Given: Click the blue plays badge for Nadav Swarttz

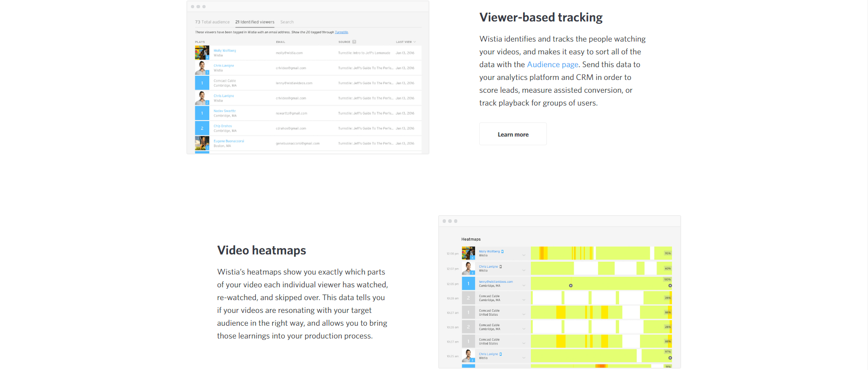Looking at the screenshot, I should click(202, 113).
